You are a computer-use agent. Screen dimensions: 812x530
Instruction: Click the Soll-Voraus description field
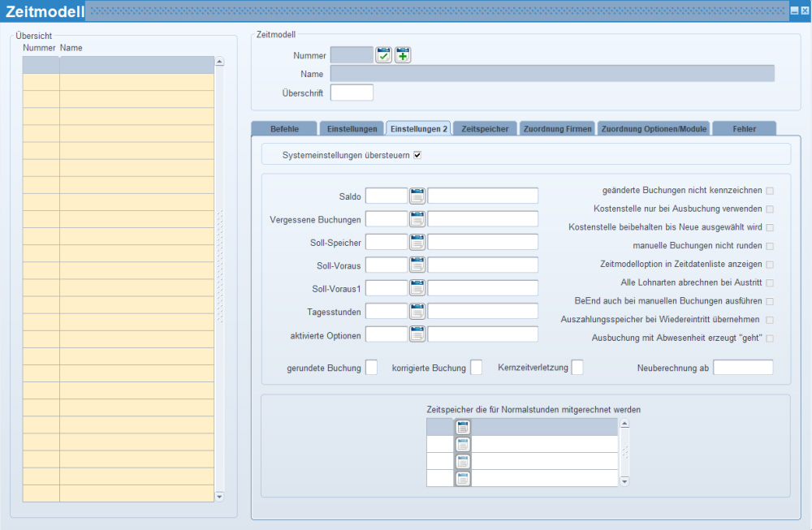coord(482,265)
